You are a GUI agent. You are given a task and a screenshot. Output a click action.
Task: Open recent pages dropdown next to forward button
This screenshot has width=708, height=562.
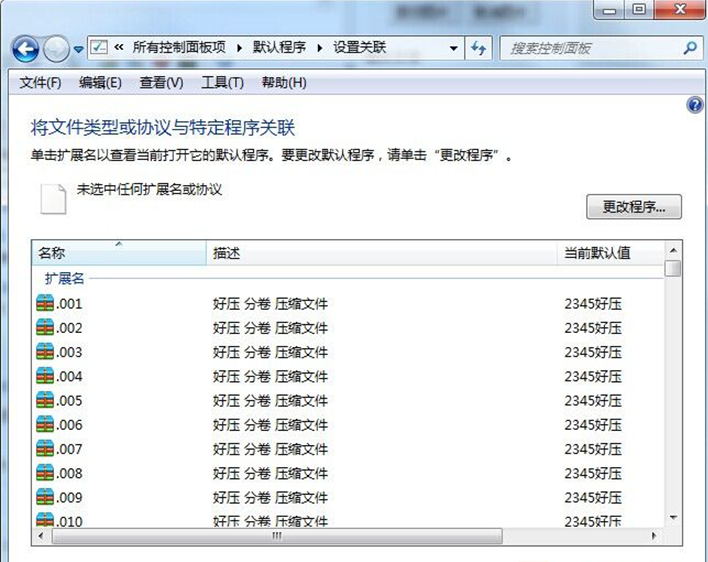click(78, 49)
